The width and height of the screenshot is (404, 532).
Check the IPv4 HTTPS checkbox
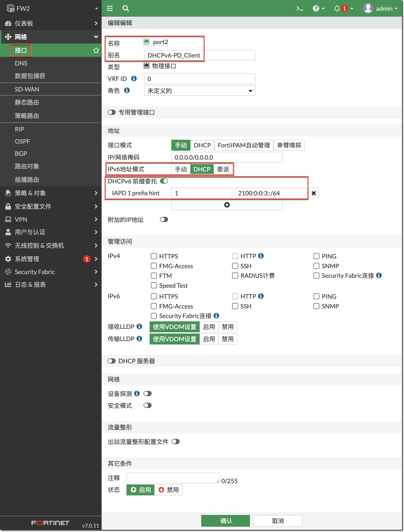154,256
